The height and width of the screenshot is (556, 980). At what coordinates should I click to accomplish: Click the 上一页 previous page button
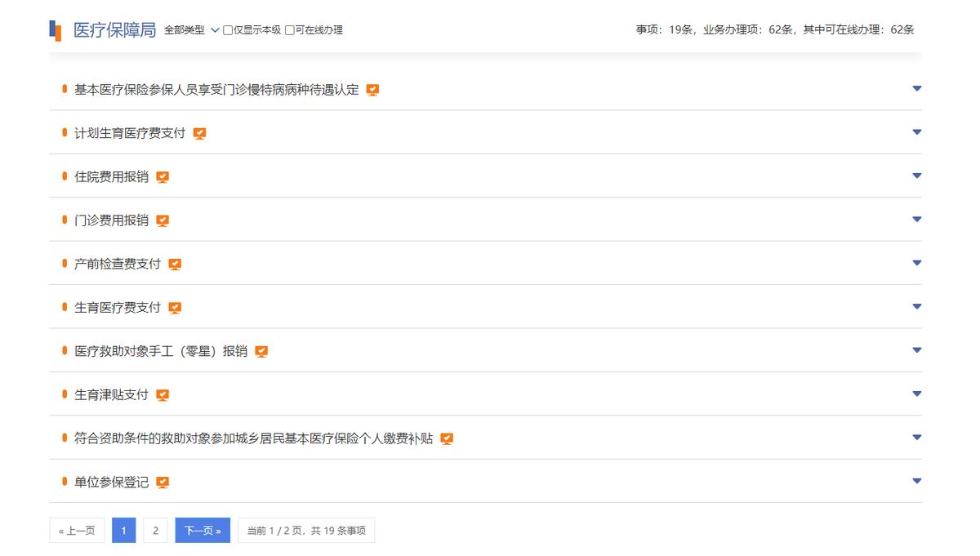click(x=76, y=529)
